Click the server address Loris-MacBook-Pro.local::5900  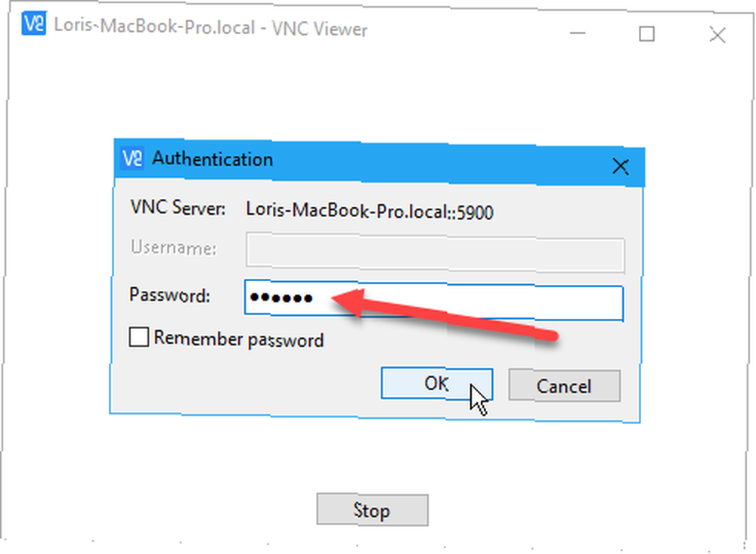(x=370, y=211)
